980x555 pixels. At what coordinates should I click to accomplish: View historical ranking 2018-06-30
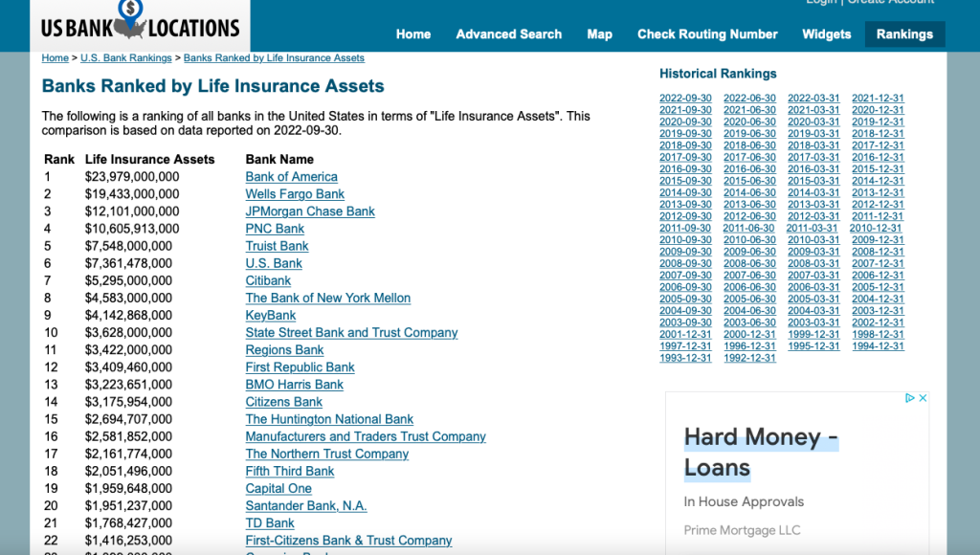click(749, 145)
